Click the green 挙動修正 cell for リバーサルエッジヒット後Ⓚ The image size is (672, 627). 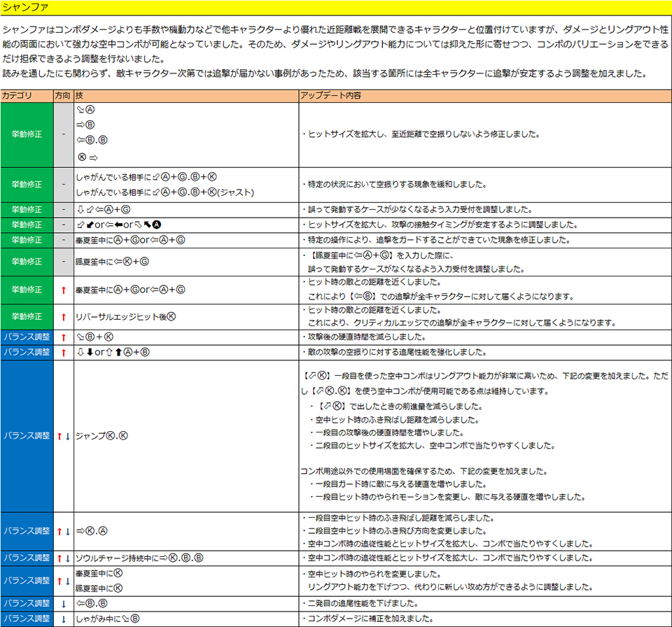click(x=27, y=316)
